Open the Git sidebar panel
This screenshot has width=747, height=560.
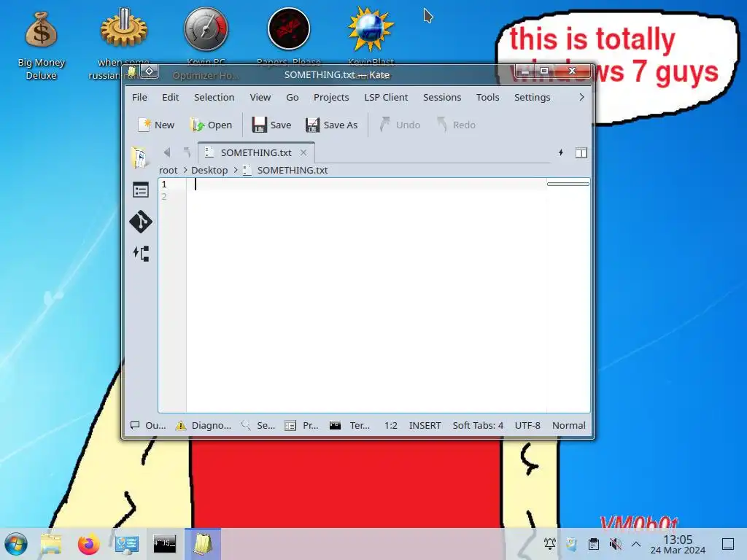(x=141, y=222)
